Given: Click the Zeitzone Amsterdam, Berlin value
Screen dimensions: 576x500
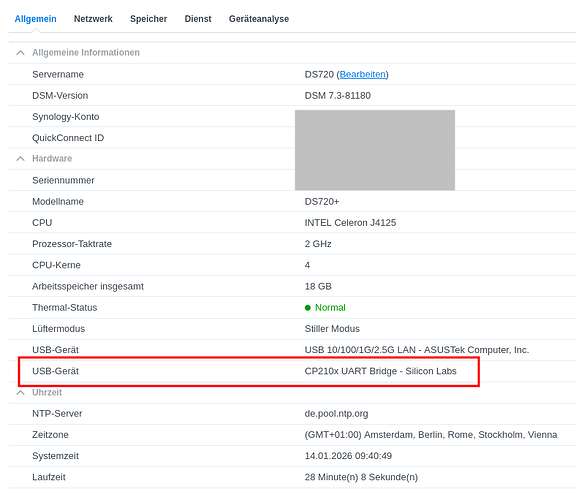Looking at the screenshot, I should coord(431,435).
